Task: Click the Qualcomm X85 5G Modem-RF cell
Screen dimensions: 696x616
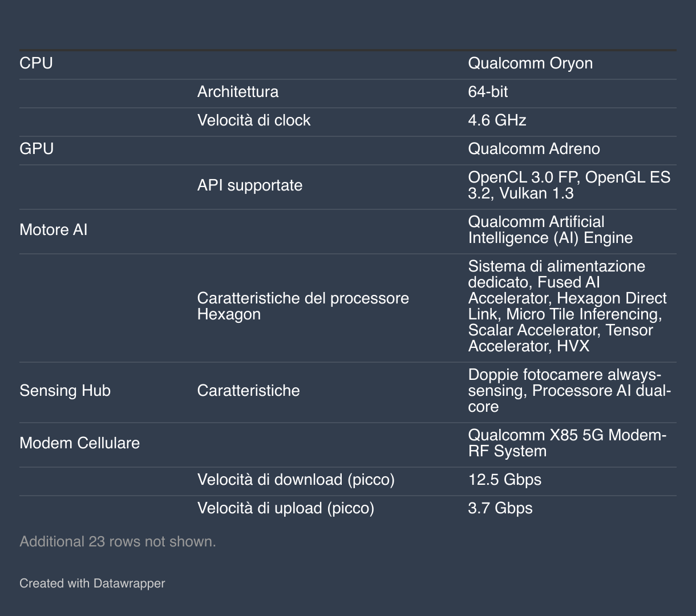Action: (567, 443)
